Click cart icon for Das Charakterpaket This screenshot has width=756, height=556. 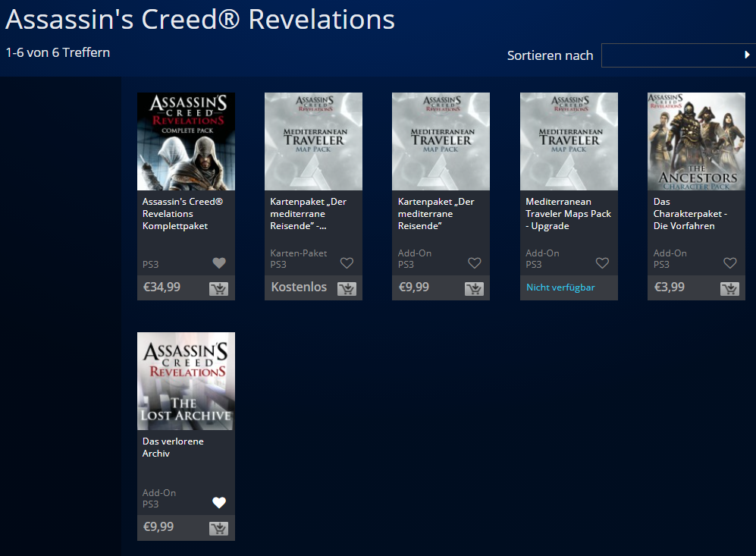[x=729, y=288]
